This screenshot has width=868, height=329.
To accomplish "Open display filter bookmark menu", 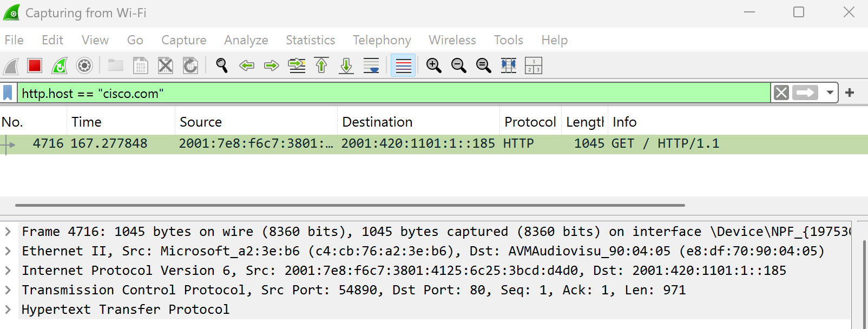I will 8,93.
